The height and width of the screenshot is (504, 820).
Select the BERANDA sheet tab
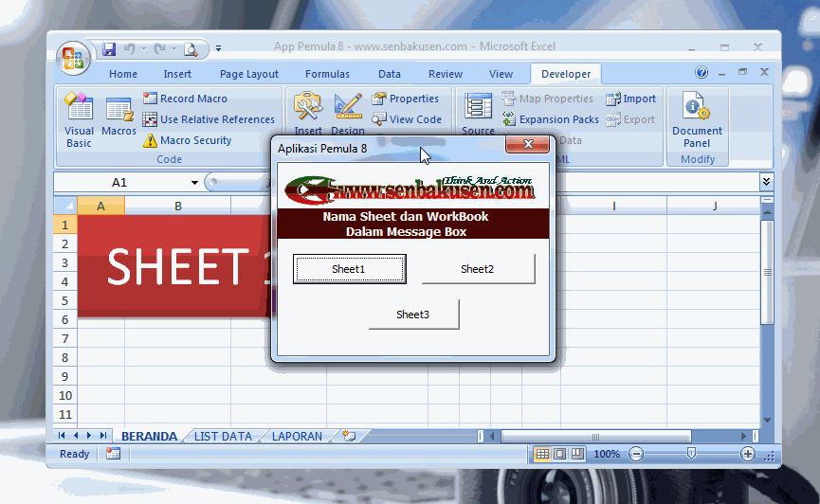pos(149,436)
